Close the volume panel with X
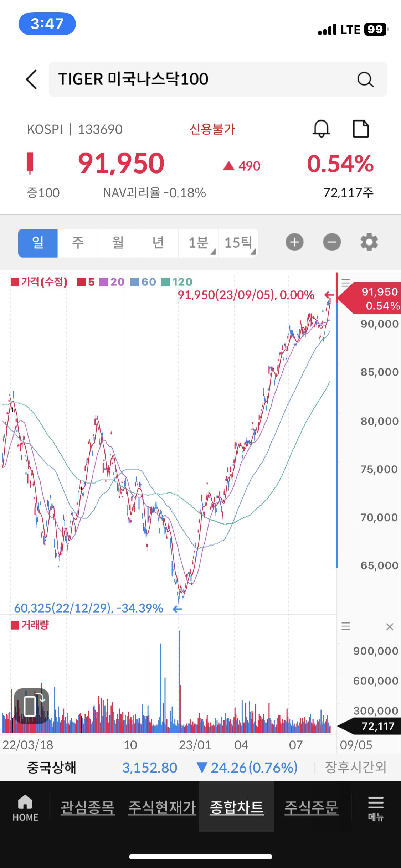 click(390, 627)
